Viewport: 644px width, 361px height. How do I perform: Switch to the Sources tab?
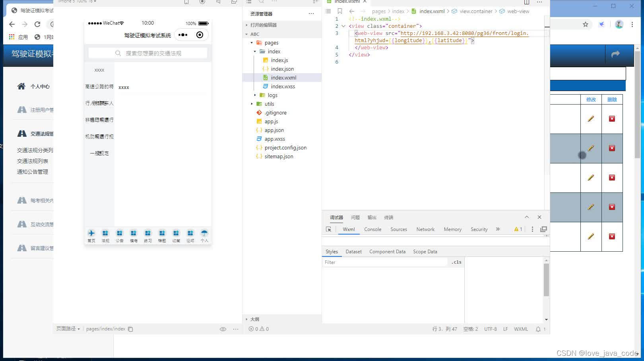coord(399,229)
